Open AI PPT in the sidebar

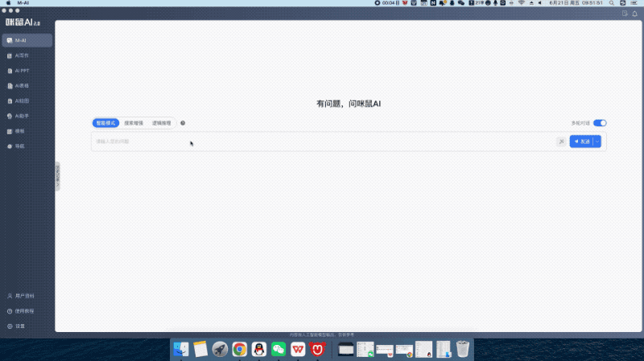point(22,71)
